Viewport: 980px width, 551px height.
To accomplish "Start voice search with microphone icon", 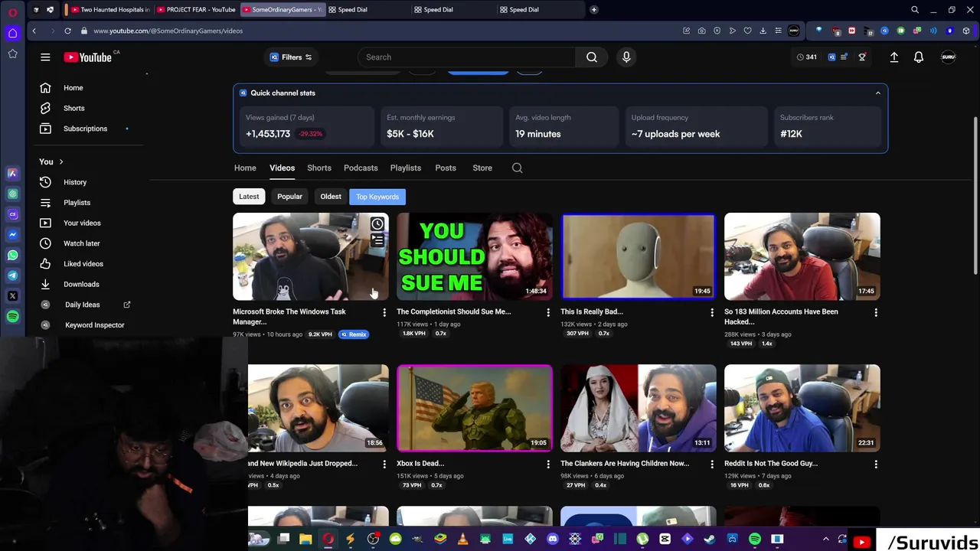I will point(626,57).
